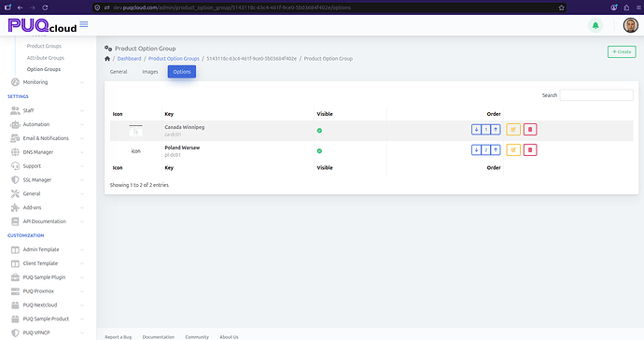Screen dimensions: 644x340
Task: Focus the Search input field
Action: pyautogui.click(x=596, y=95)
